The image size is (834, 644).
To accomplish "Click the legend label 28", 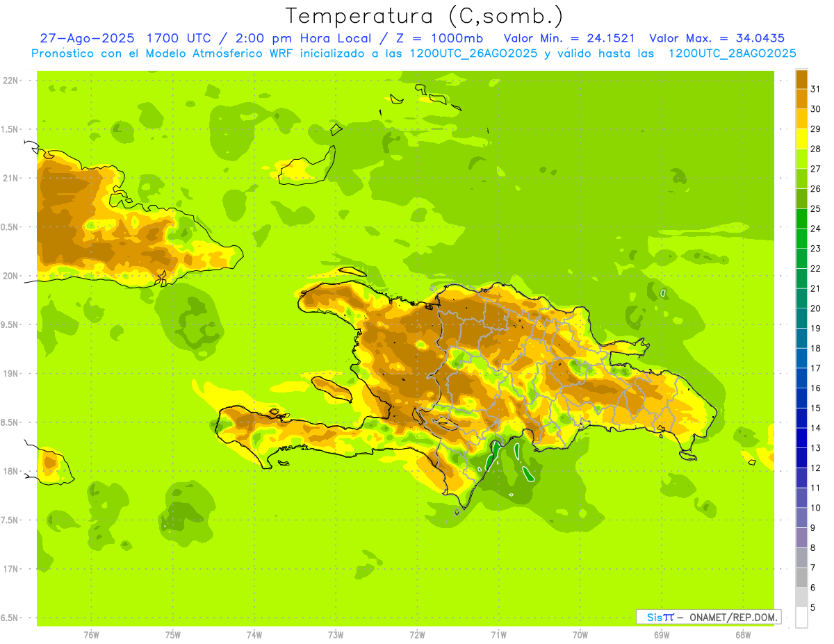I will (815, 149).
